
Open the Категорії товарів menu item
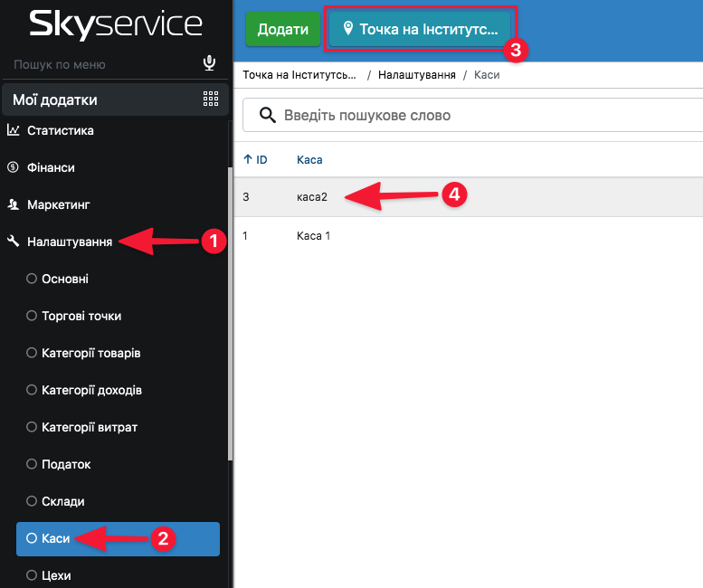point(90,353)
